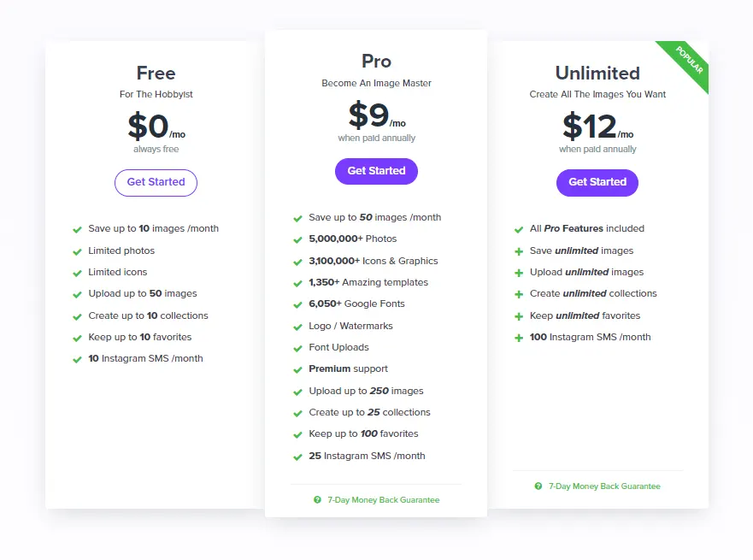Image resolution: width=753 pixels, height=560 pixels.
Task: Click checkmark beside Premium support
Action: coord(297,369)
